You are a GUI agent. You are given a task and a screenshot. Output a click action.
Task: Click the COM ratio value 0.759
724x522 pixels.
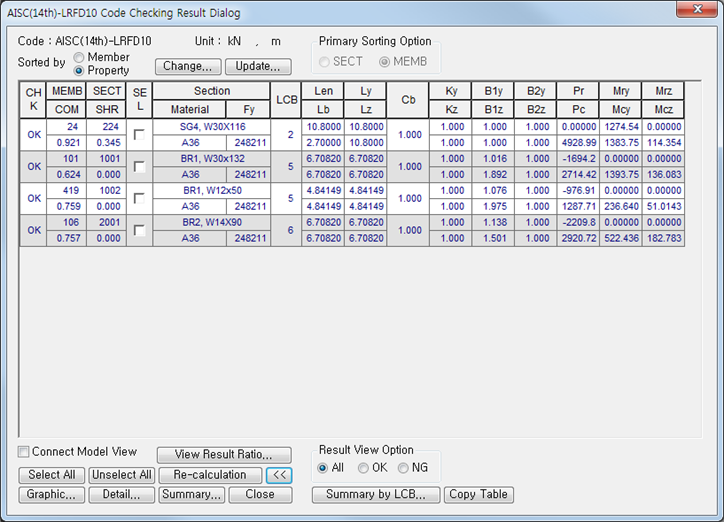tap(66, 206)
